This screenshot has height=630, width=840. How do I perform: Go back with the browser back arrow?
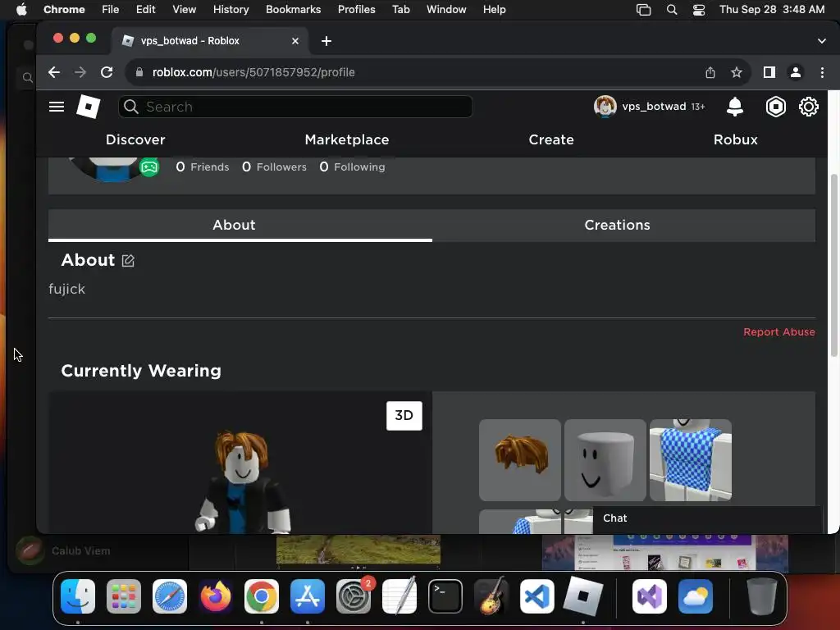pos(54,72)
